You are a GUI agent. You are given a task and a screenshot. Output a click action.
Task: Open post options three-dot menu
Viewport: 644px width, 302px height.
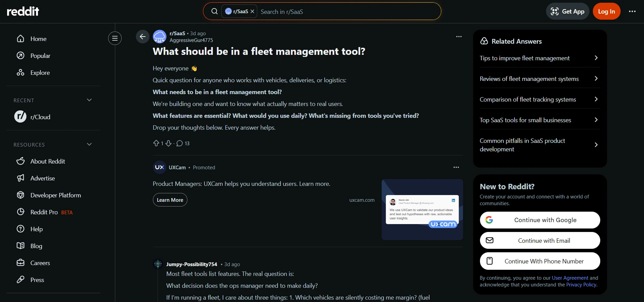[459, 37]
